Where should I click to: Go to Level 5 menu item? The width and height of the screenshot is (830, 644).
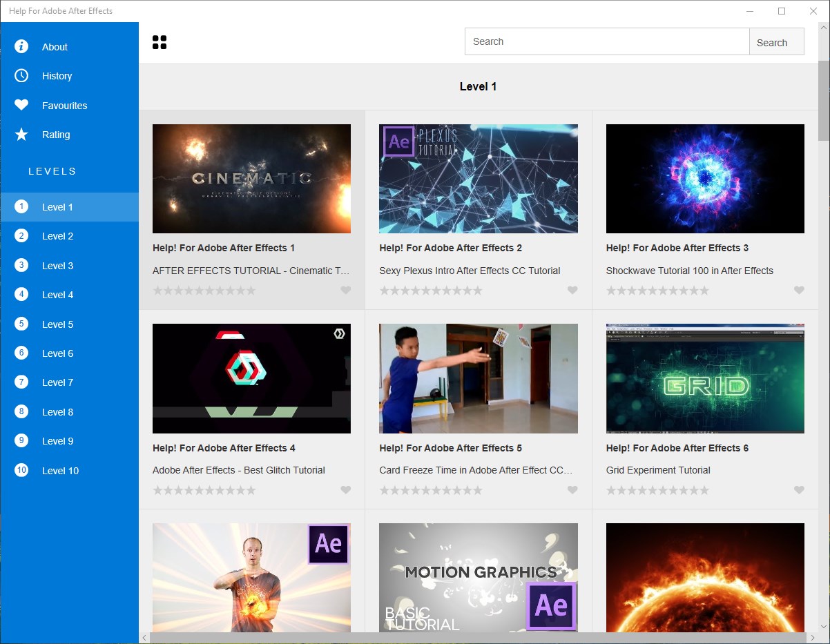coord(69,324)
